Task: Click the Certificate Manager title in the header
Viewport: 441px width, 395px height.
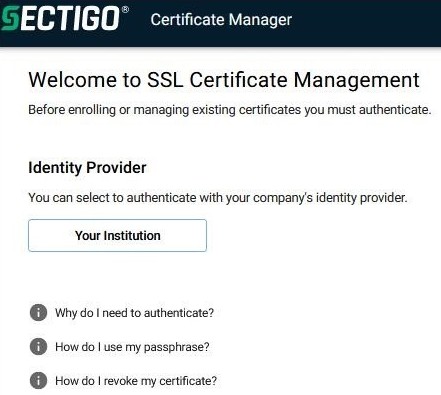Action: coord(221,19)
